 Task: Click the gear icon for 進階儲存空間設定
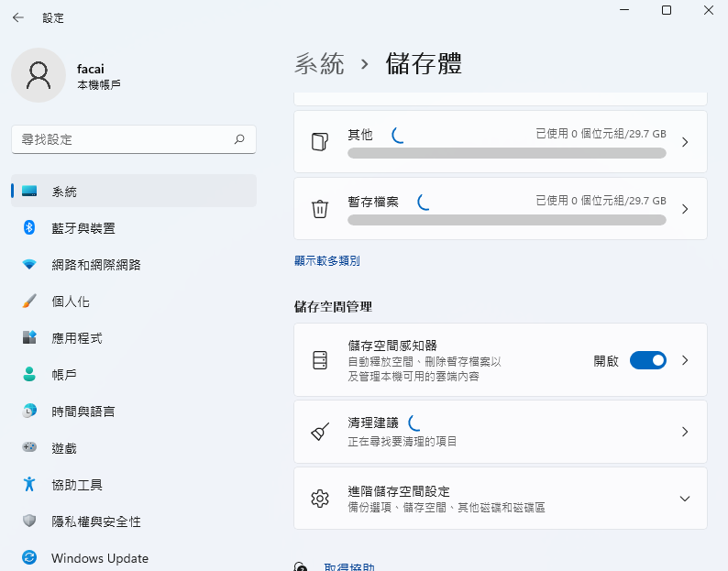click(x=320, y=499)
